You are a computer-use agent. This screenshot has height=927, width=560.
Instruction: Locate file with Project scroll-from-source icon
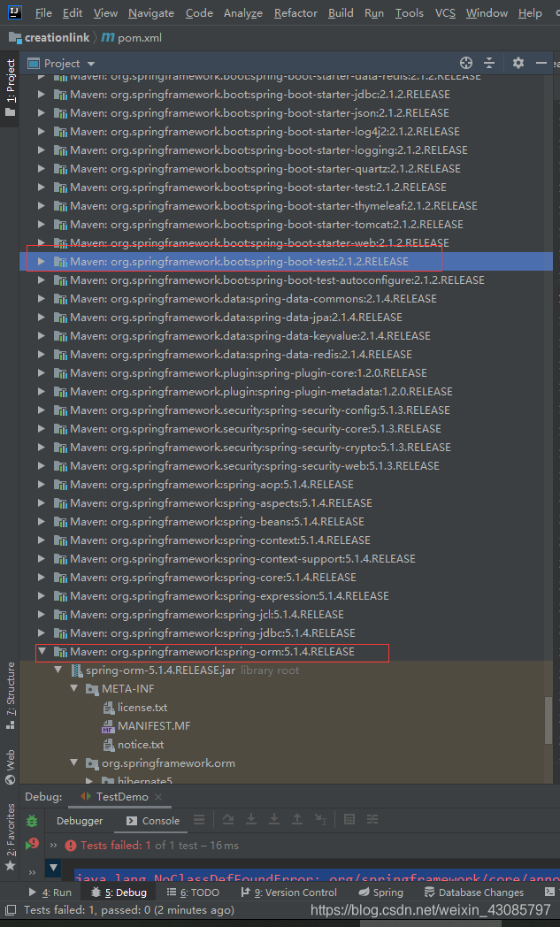pyautogui.click(x=466, y=63)
